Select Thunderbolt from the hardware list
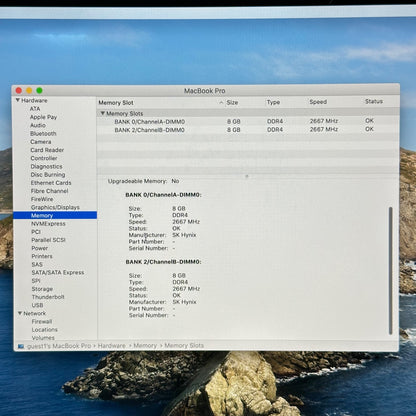 point(48,297)
